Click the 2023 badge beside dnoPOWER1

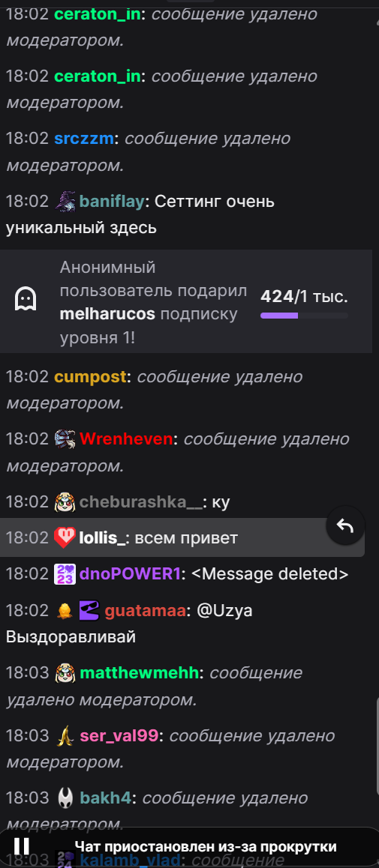pos(65,574)
